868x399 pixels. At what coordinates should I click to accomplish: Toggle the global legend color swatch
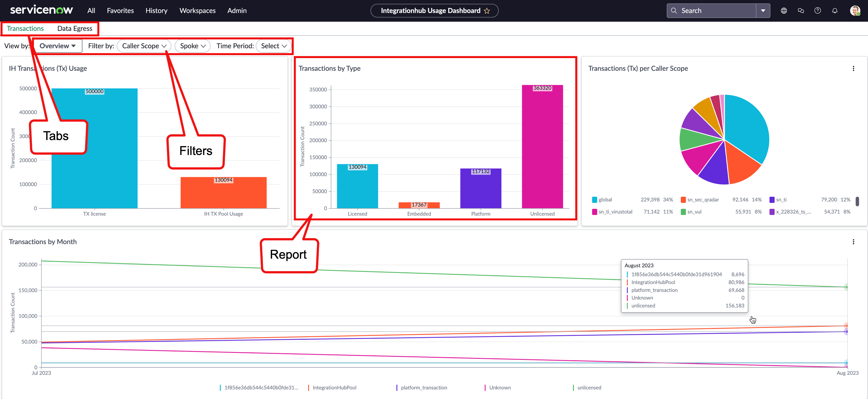pos(595,200)
